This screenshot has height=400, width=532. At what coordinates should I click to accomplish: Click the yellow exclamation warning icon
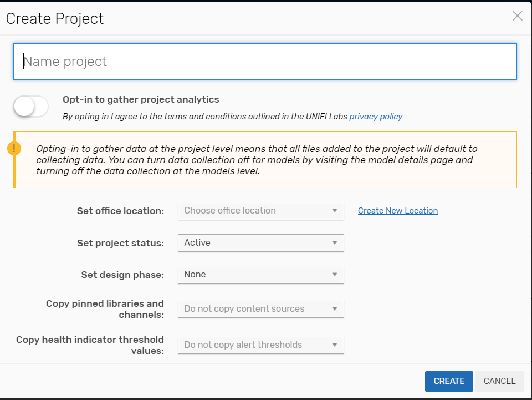pyautogui.click(x=14, y=148)
